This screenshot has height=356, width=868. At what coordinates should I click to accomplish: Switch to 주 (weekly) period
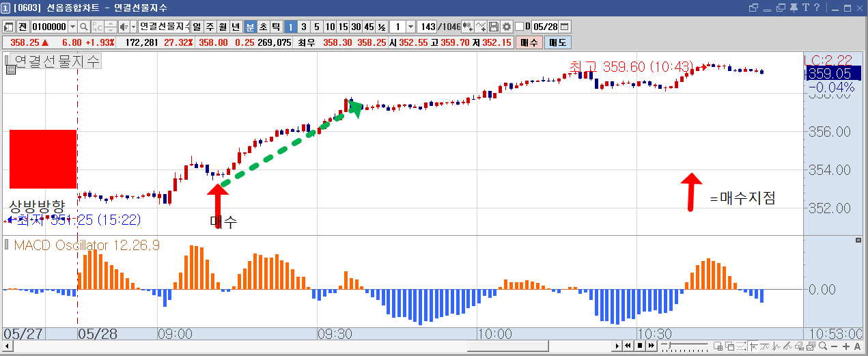(x=210, y=27)
